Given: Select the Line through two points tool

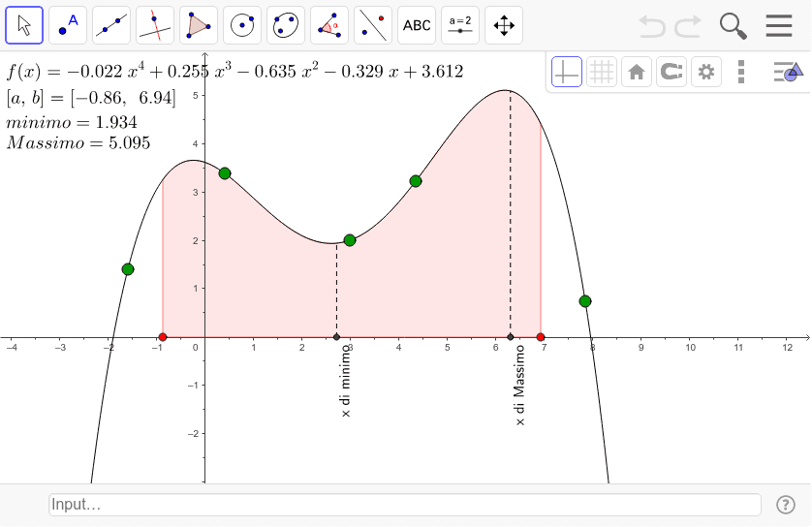Looking at the screenshot, I should coord(111,25).
